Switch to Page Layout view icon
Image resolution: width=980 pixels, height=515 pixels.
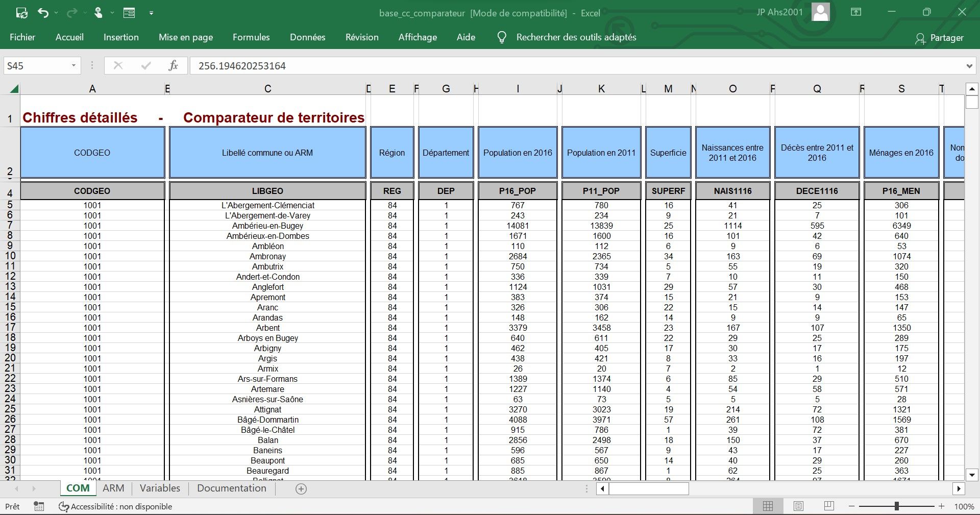tap(798, 506)
